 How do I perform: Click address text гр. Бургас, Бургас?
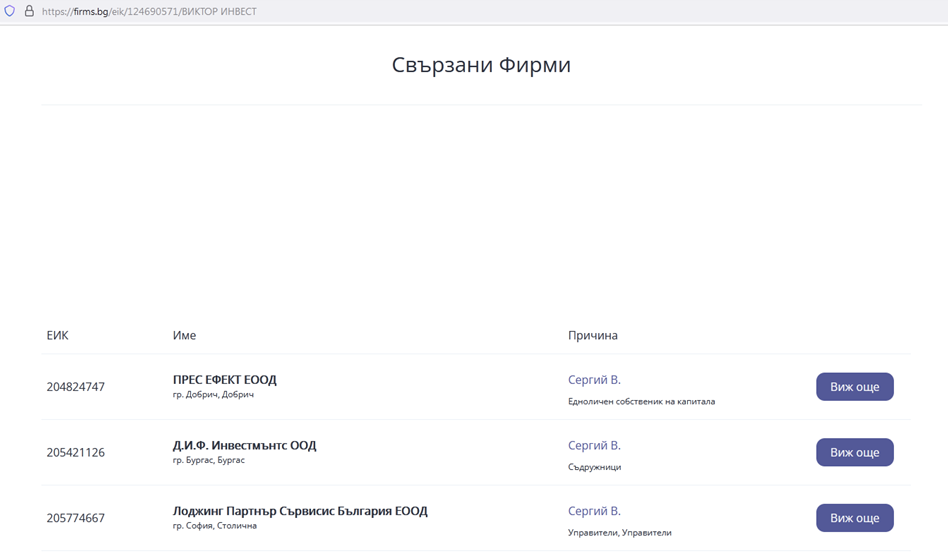pos(209,460)
